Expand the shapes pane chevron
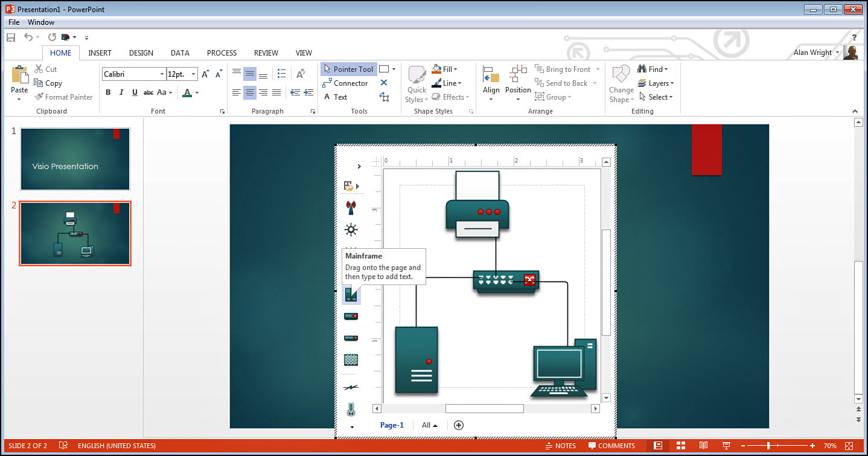868x456 pixels. 359,166
